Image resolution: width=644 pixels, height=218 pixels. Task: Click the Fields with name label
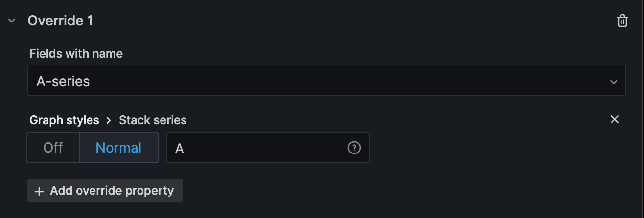[76, 53]
